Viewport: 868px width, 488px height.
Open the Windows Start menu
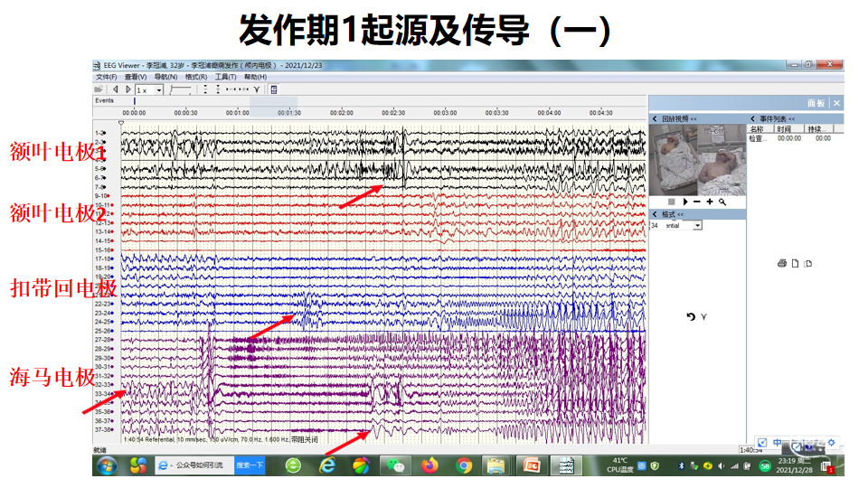pyautogui.click(x=107, y=466)
